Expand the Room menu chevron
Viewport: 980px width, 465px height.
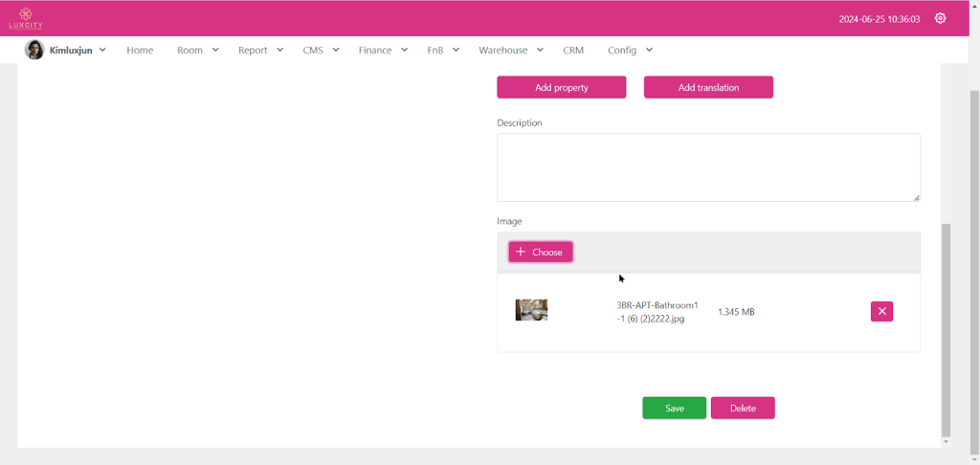click(215, 50)
